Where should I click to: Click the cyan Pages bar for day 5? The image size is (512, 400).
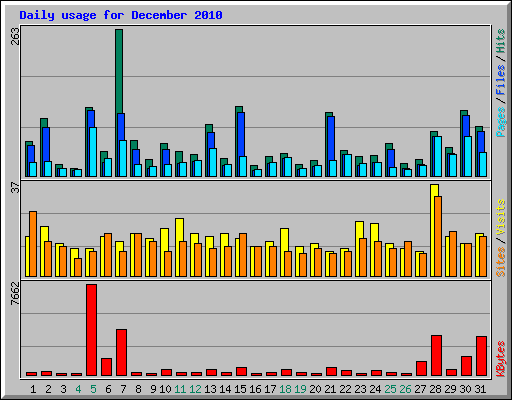tap(93, 152)
